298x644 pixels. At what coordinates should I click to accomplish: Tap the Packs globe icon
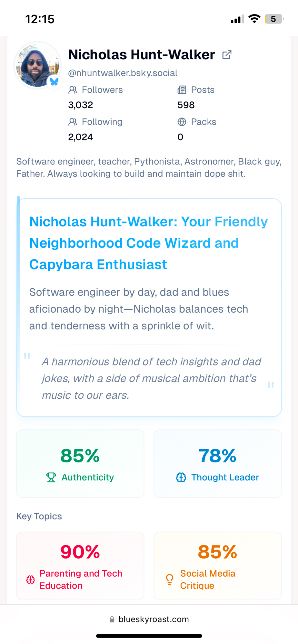182,122
